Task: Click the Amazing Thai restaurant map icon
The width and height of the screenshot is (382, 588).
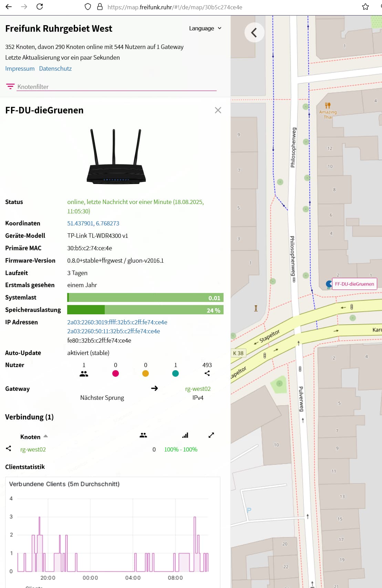Action: click(x=328, y=105)
